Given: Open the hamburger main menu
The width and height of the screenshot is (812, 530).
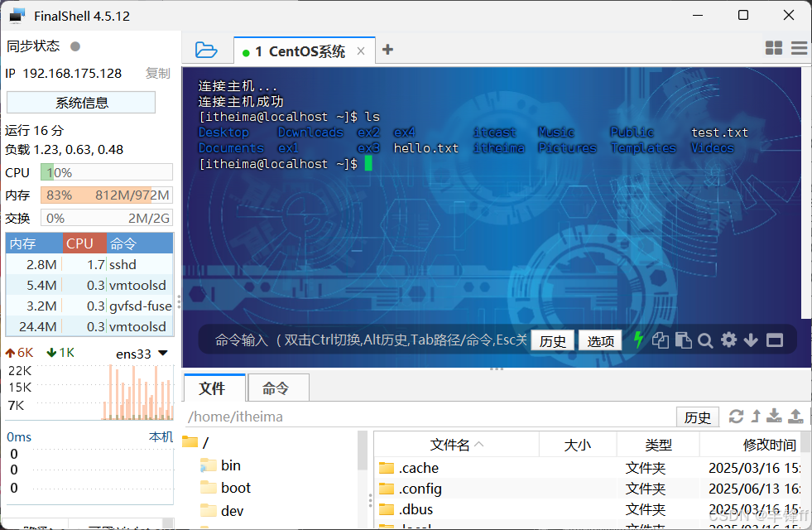Looking at the screenshot, I should [799, 48].
